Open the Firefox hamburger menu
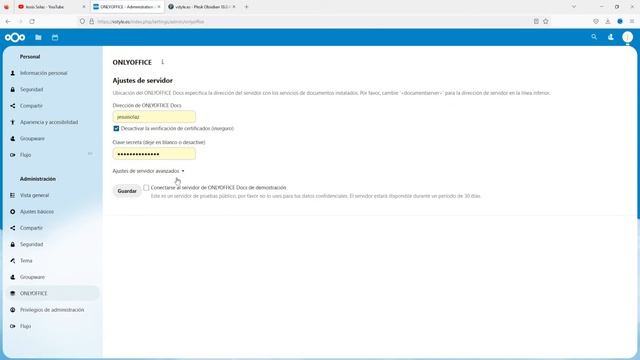Viewport: 640px width, 360px height. tap(631, 21)
